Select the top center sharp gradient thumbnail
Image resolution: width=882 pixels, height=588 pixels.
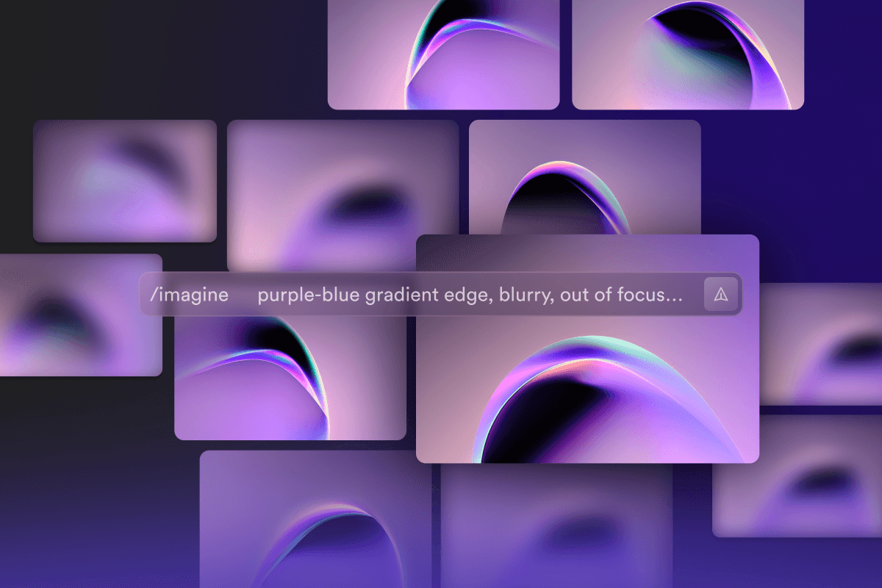pos(443,54)
